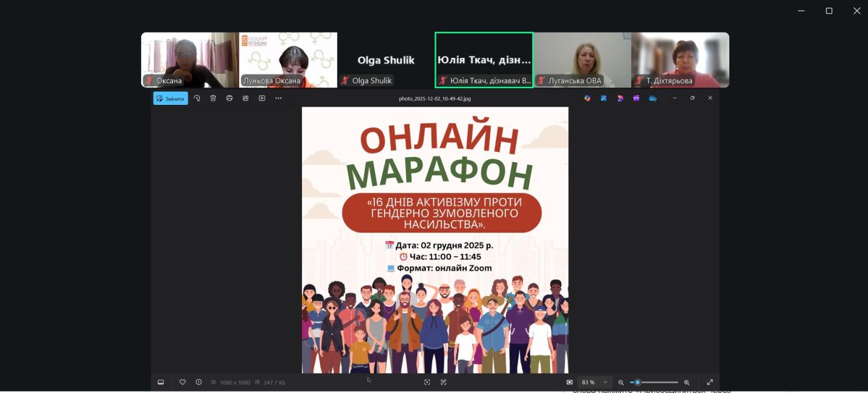Click the muted mic icon beside Т. Діхтярьова
Viewport: 868px width, 393px height.
[639, 81]
